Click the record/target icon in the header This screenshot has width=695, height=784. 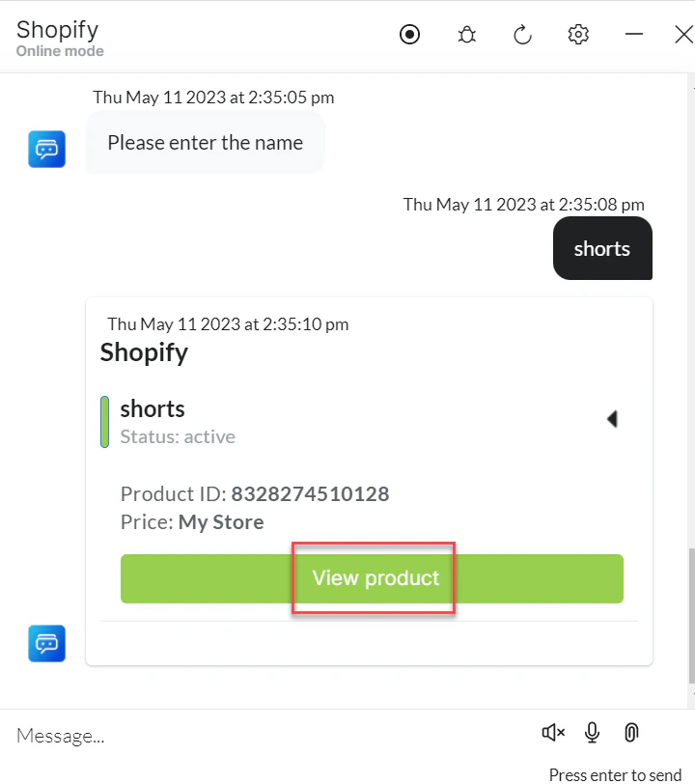(x=409, y=34)
